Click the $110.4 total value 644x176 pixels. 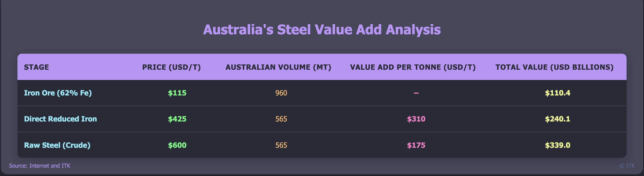coord(558,93)
